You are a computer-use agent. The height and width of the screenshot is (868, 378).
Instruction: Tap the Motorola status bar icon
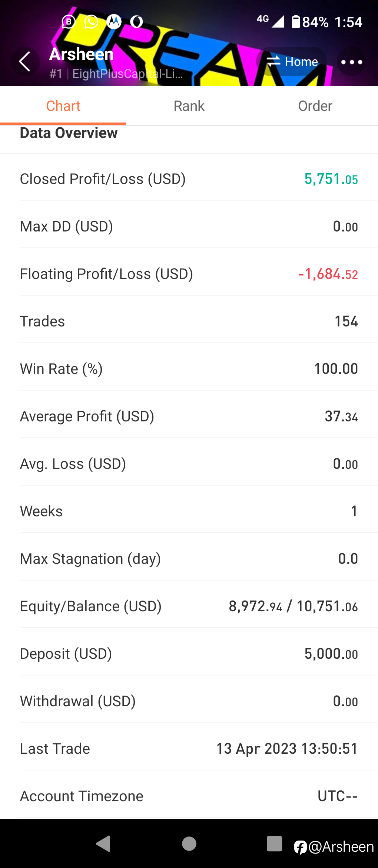click(x=114, y=22)
